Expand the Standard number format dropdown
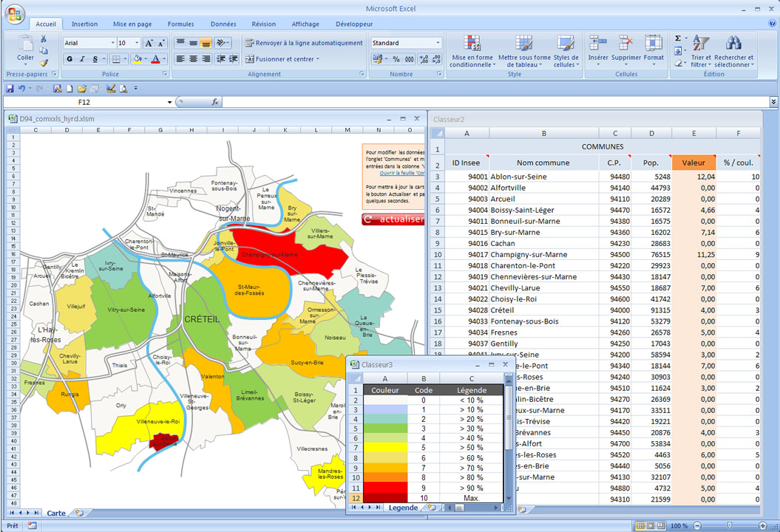This screenshot has height=532, width=780. pyautogui.click(x=438, y=43)
